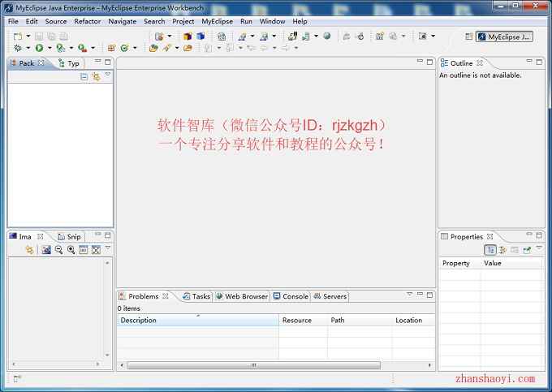Screen dimensions: 552x392
Task: Click the Run/Stop server icon
Action: [305, 37]
